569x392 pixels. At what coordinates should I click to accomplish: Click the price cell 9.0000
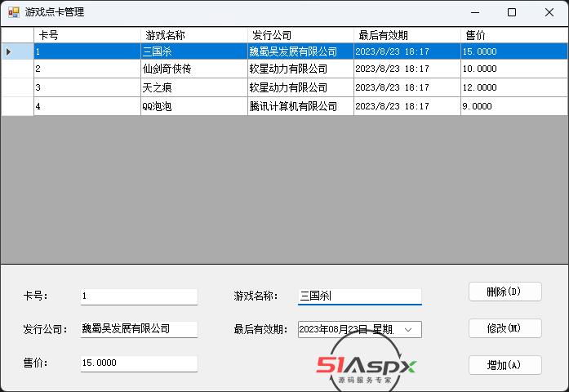(x=514, y=106)
